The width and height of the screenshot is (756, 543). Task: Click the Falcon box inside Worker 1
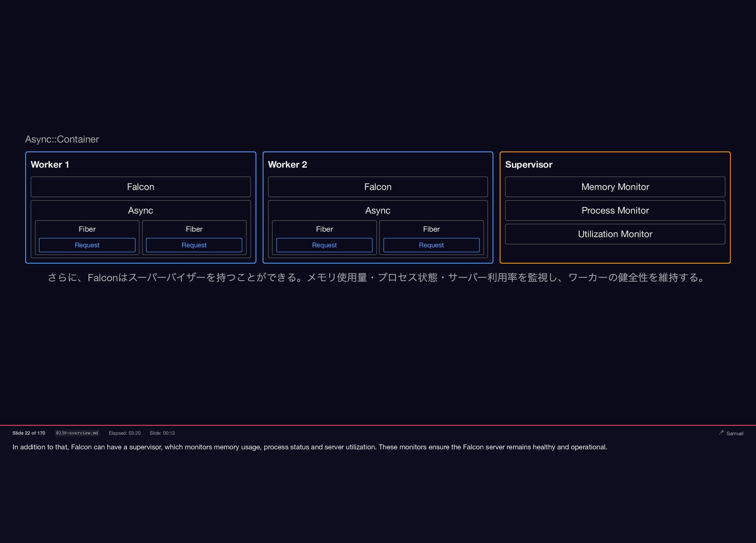[141, 187]
